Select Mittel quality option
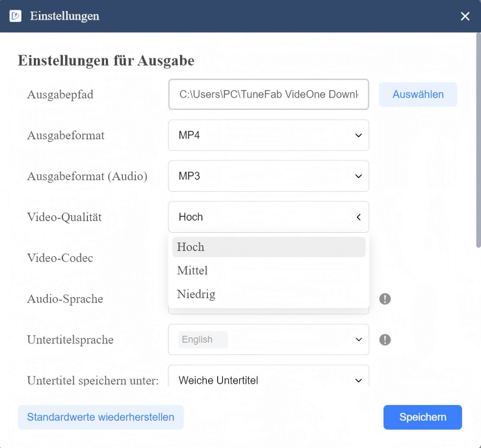 268,270
